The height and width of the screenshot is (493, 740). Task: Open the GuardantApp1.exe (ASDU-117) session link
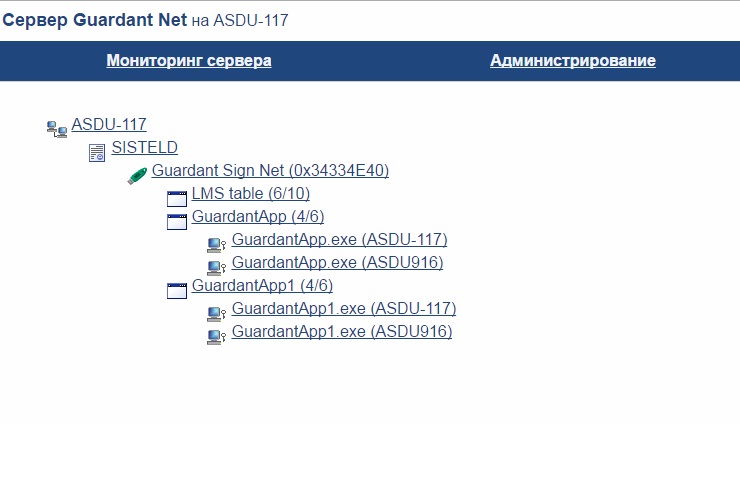coord(344,309)
